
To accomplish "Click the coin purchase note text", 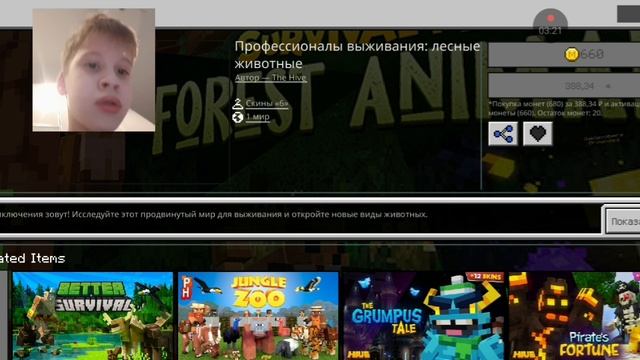I will (564, 109).
